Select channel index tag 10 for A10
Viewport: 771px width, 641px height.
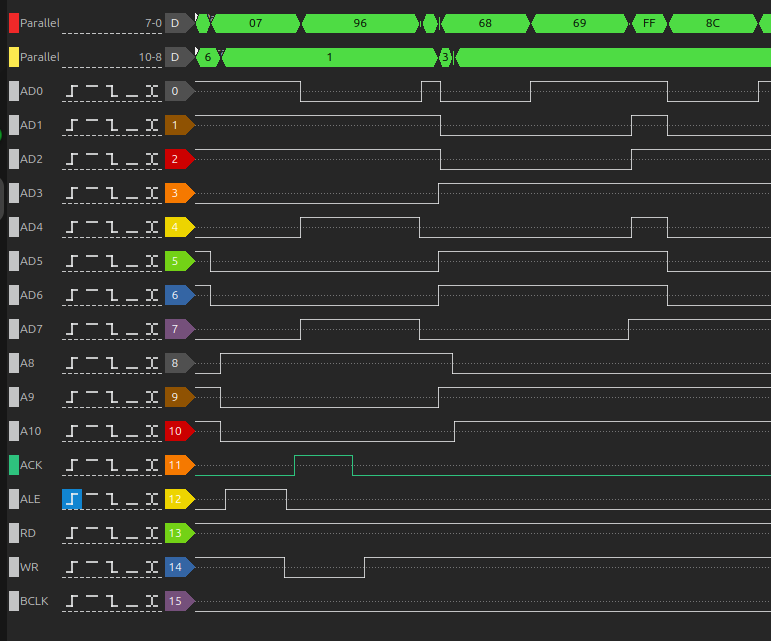179,431
